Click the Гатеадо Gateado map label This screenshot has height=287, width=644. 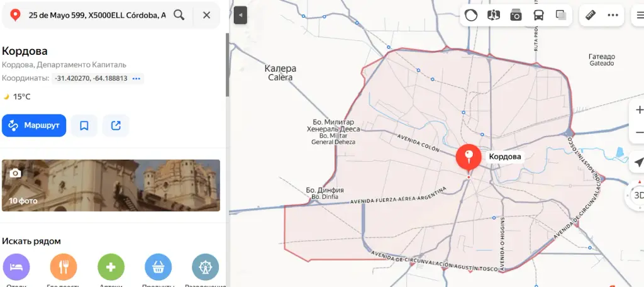602,60
